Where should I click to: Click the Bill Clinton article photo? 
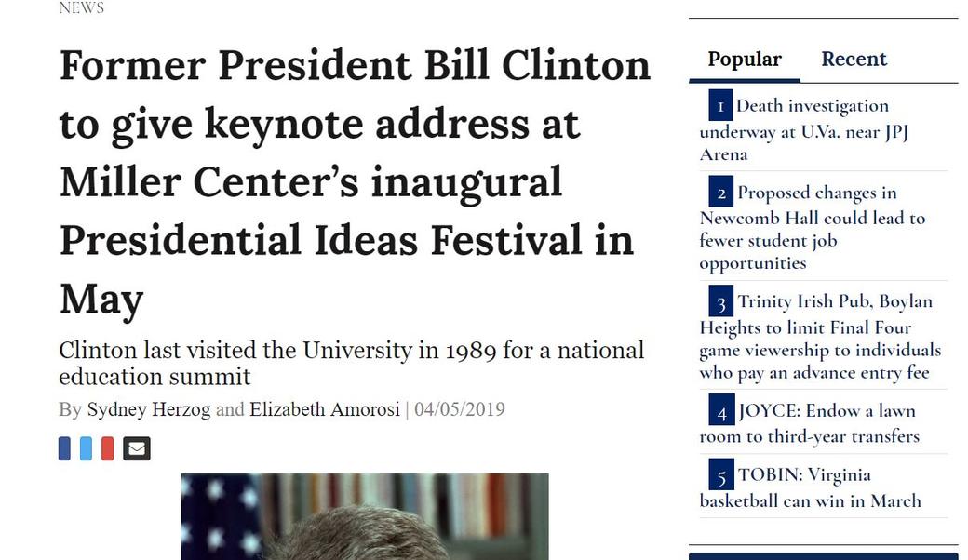click(364, 517)
